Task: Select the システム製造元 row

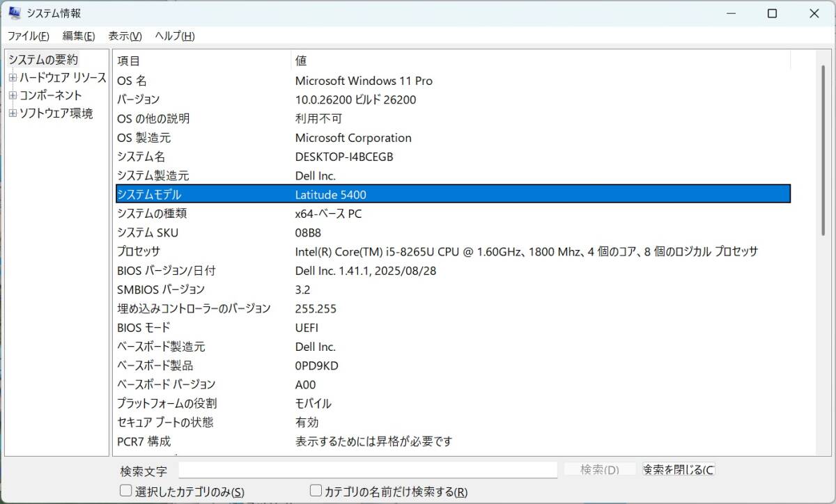Action: pos(453,176)
